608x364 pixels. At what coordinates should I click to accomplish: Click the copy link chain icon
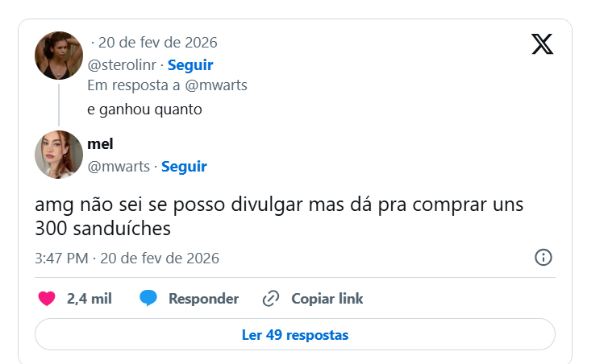[271, 299]
